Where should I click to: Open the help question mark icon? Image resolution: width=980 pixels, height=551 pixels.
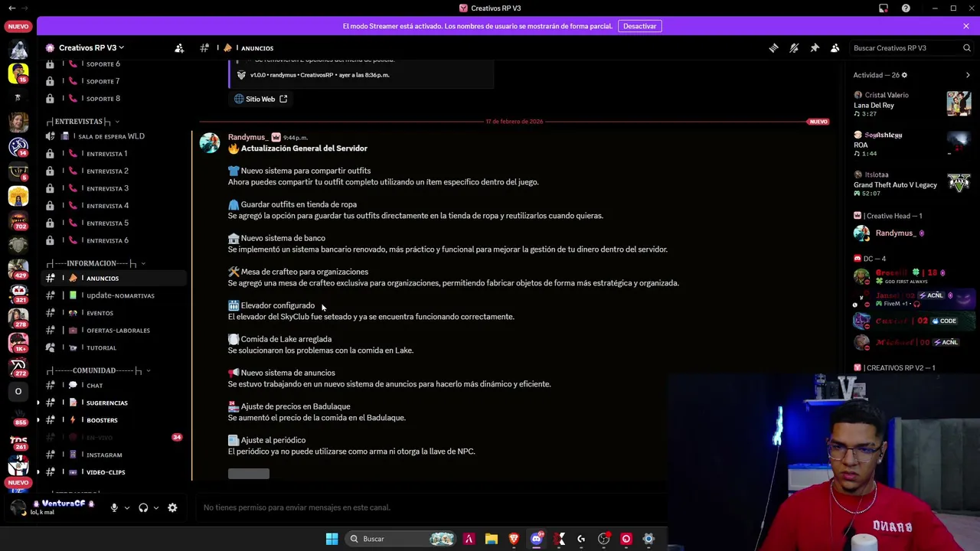[906, 8]
